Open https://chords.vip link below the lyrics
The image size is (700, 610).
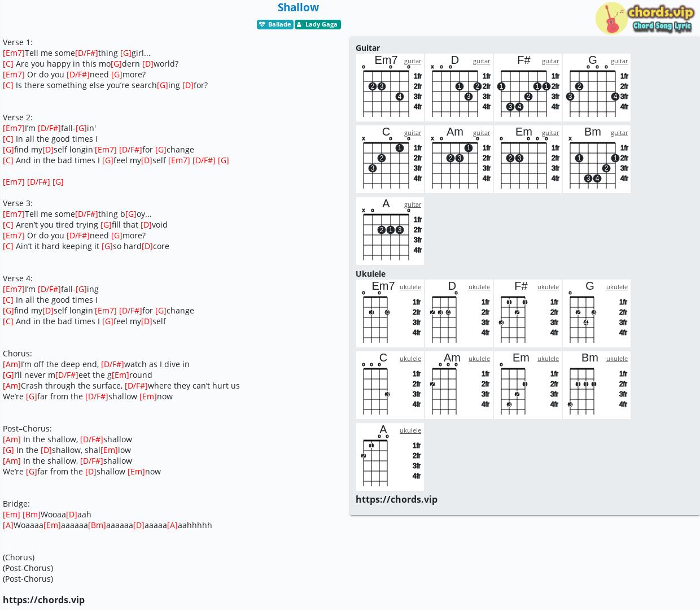coord(43,600)
